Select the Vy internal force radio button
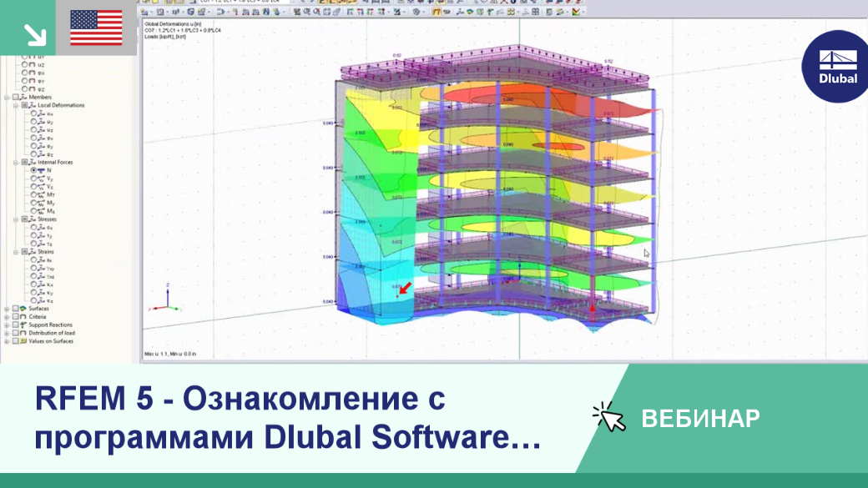Screen dimensions: 868x488 coord(33,179)
